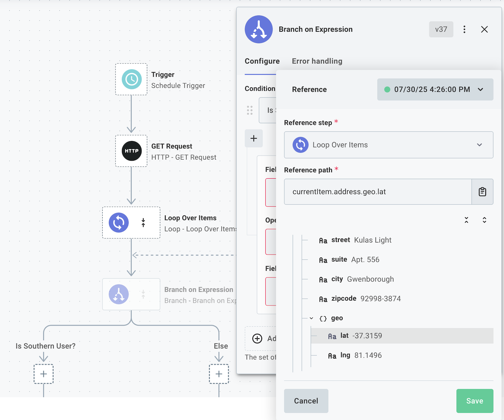This screenshot has height=420, width=504.
Task: Close the Branch on Expression panel
Action: (485, 29)
